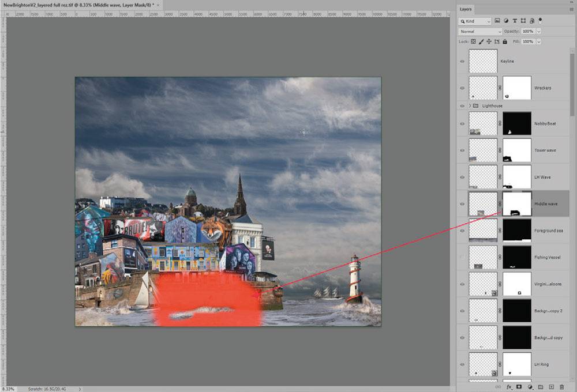Select the Keyline layer thumbnail
577x392 pixels.
point(483,61)
